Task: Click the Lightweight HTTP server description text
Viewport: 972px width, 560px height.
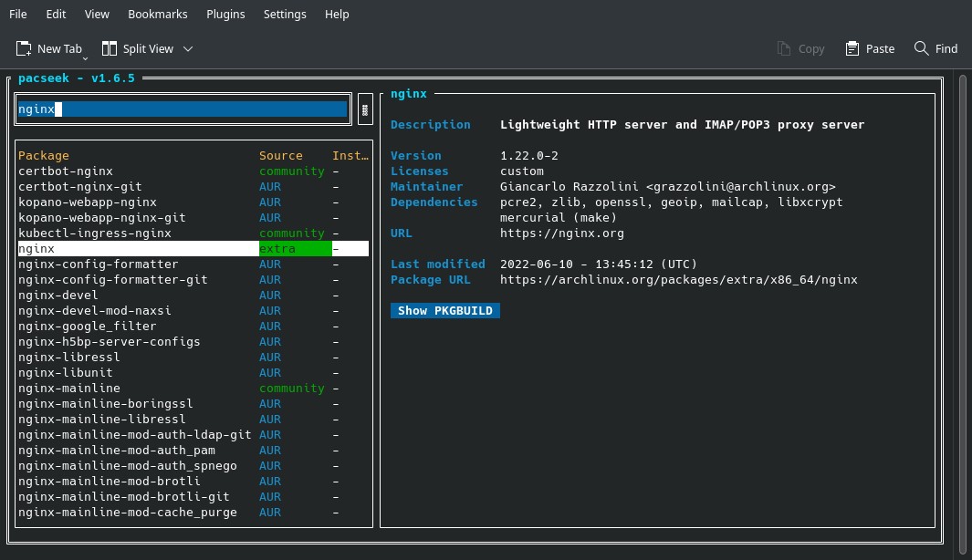Action: pyautogui.click(x=683, y=125)
